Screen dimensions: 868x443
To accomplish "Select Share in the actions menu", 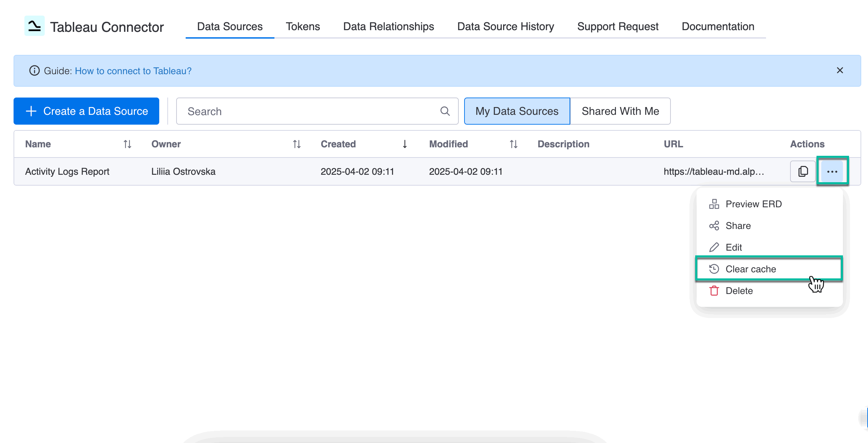I will point(738,226).
